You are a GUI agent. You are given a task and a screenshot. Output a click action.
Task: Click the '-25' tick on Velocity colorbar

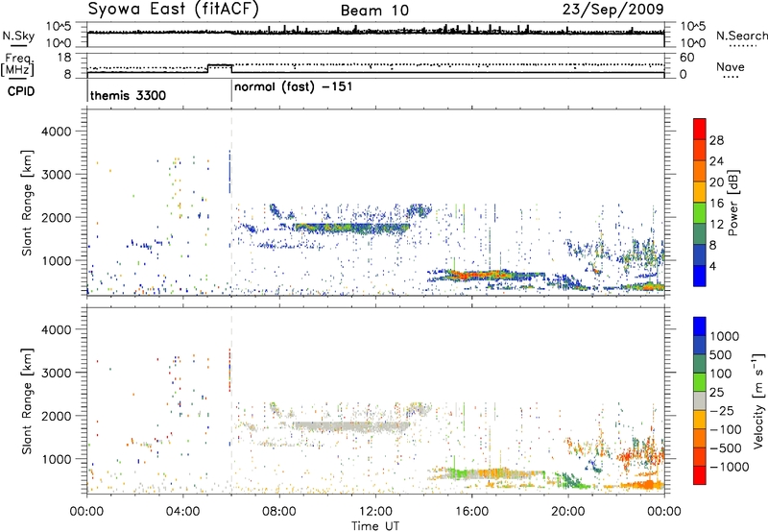[x=721, y=410]
